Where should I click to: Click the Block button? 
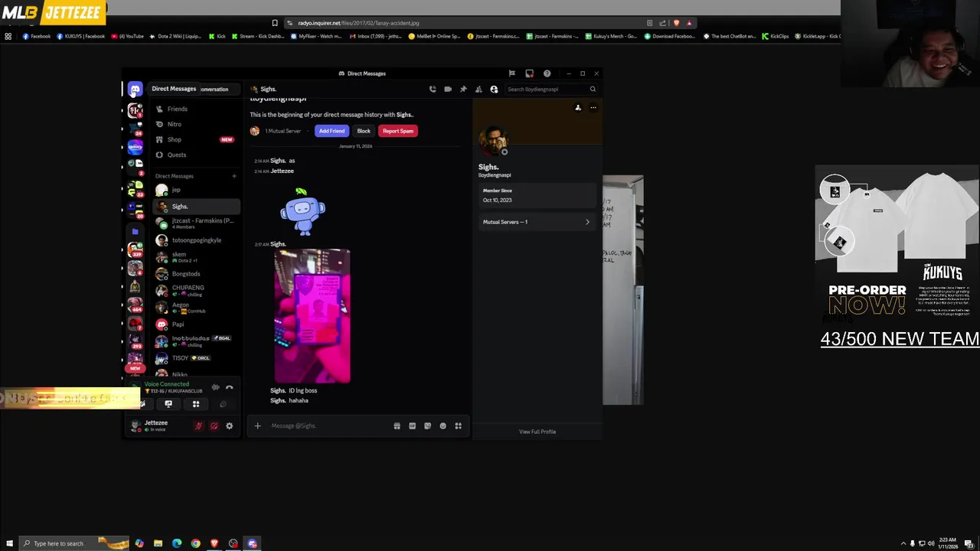tap(364, 131)
